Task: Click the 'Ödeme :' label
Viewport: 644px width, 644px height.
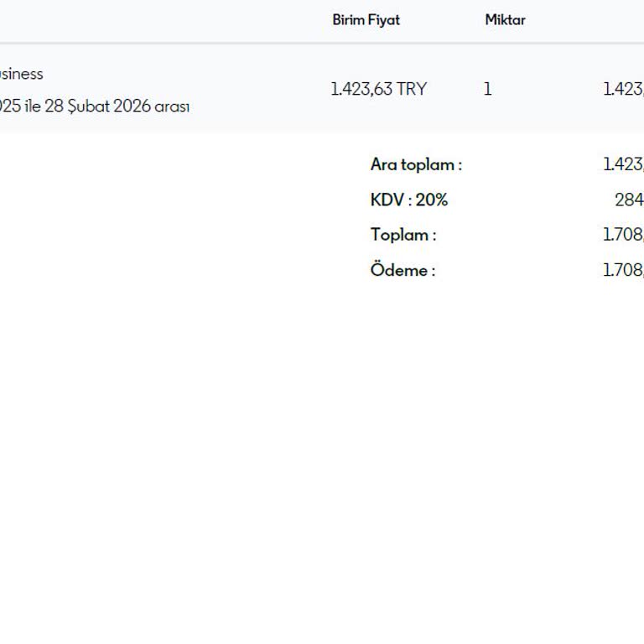Action: coord(402,270)
